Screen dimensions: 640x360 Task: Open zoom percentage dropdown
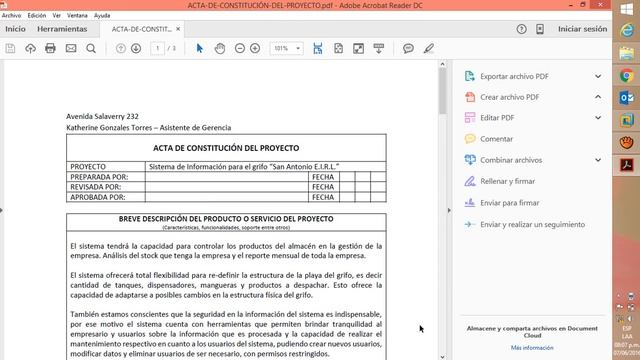pos(298,49)
